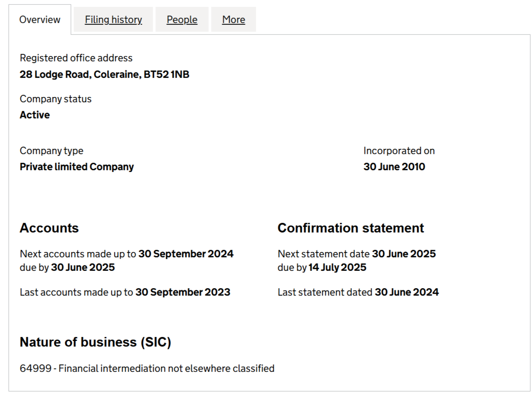Click the Private limited Company type text
The height and width of the screenshot is (395, 532).
click(x=77, y=166)
